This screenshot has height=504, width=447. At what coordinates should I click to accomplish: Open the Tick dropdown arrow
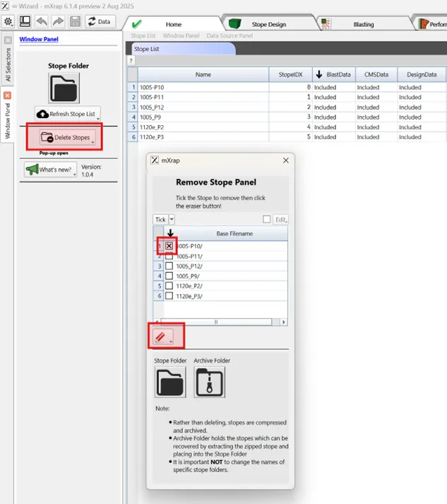point(172,220)
